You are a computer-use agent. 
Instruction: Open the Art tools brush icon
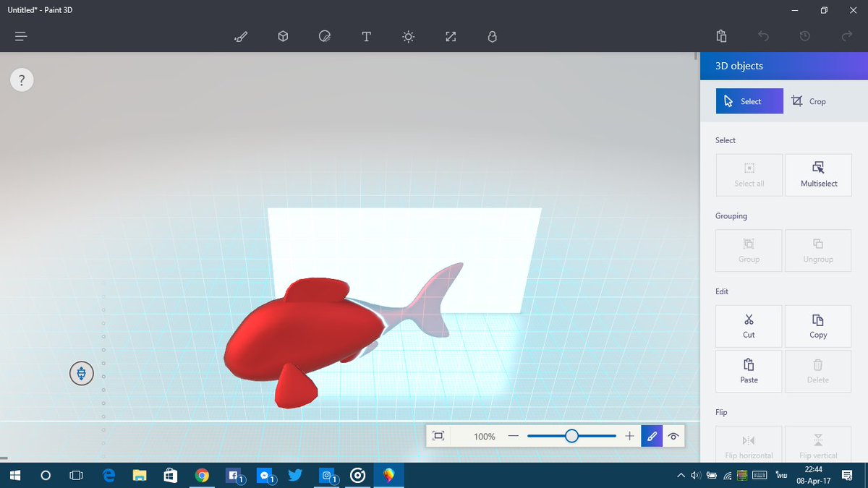click(241, 37)
